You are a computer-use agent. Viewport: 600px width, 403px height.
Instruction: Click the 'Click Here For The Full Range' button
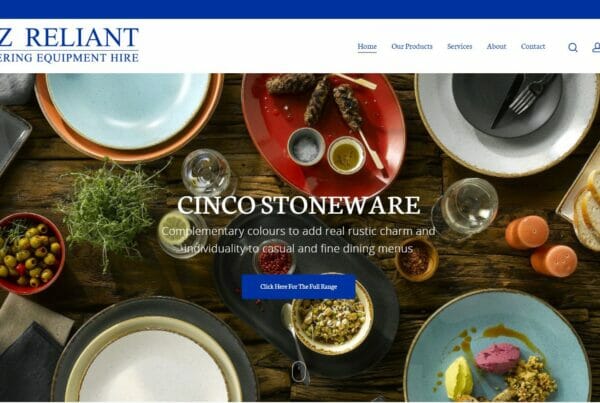coord(298,286)
